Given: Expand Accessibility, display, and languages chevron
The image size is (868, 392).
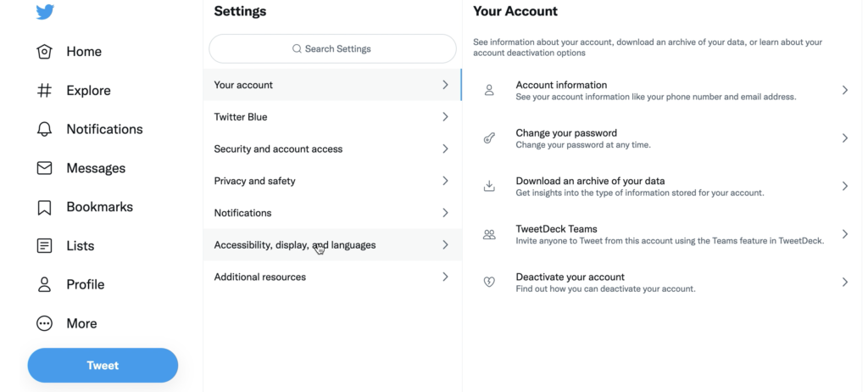Looking at the screenshot, I should point(445,244).
